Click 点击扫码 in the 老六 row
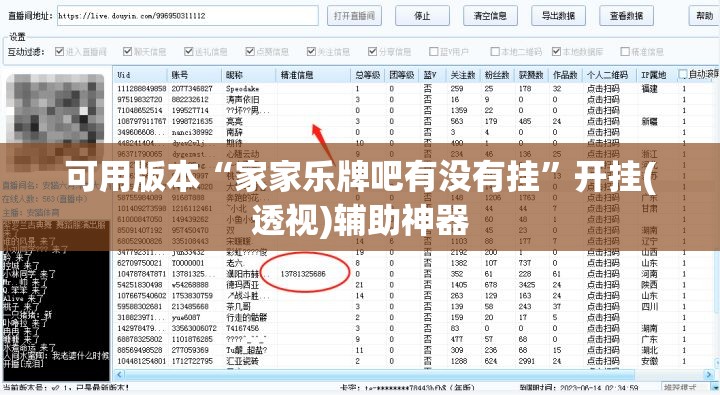Screen dimensions: 720x395 click(x=603, y=263)
